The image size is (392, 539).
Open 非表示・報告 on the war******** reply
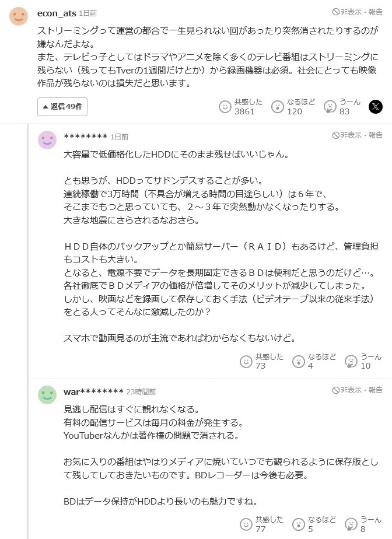click(358, 390)
